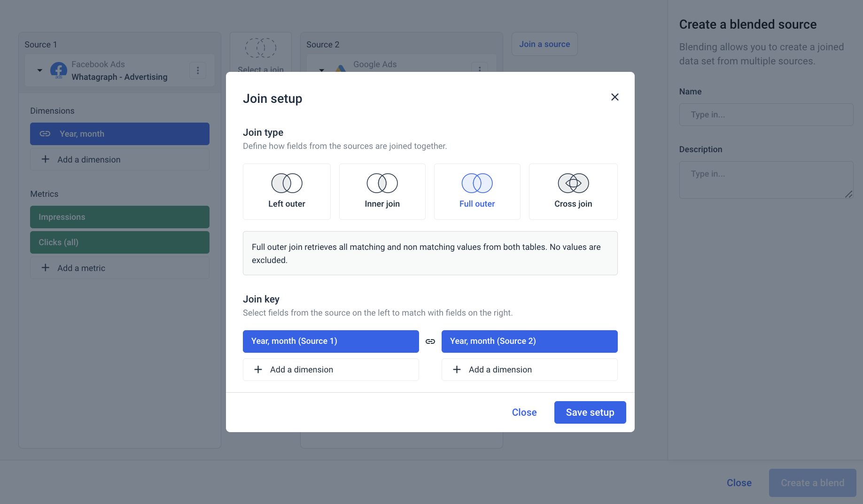Screen dimensions: 863x504
Task: Click the Save setup button
Action: [x=590, y=412]
